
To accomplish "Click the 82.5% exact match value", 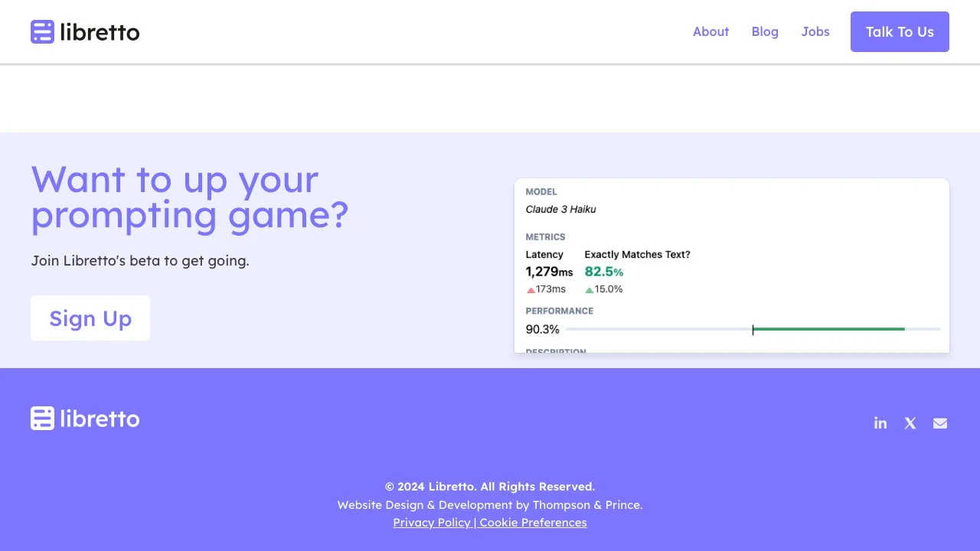I will pos(604,272).
